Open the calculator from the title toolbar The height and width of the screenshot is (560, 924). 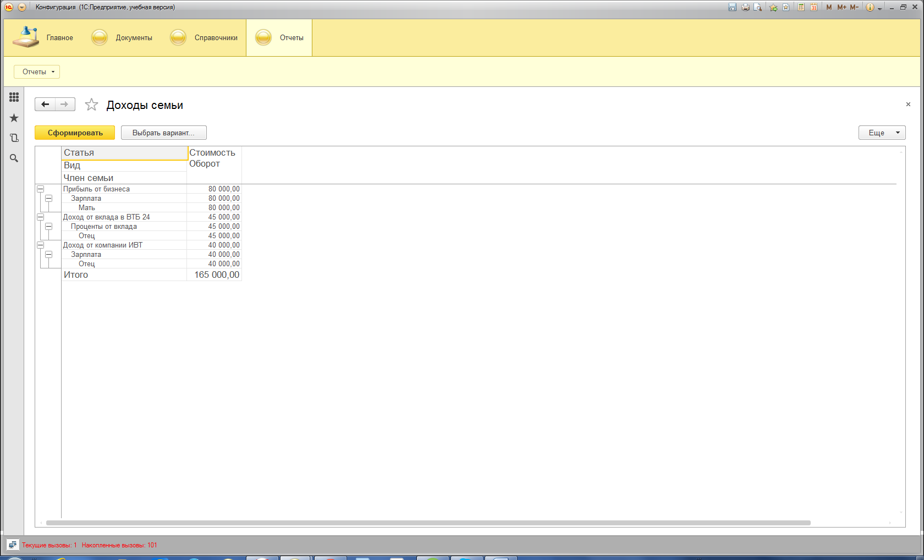pyautogui.click(x=801, y=7)
